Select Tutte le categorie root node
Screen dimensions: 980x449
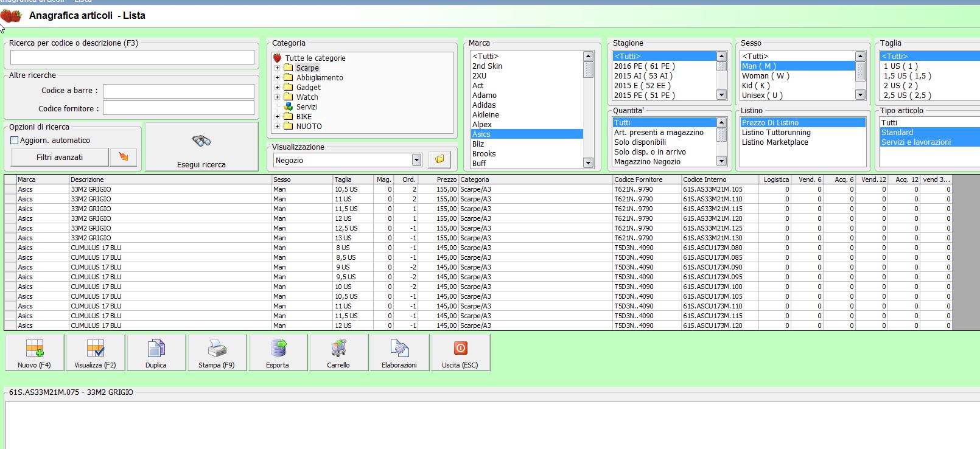[x=315, y=58]
